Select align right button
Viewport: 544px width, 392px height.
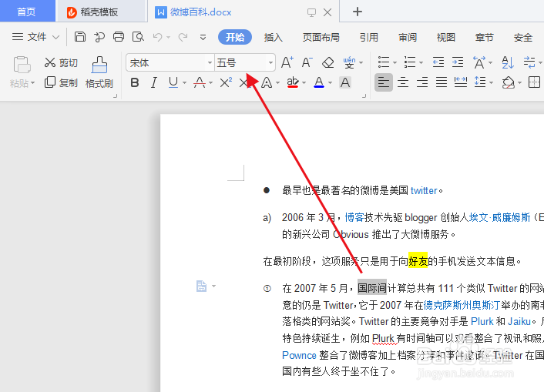422,82
